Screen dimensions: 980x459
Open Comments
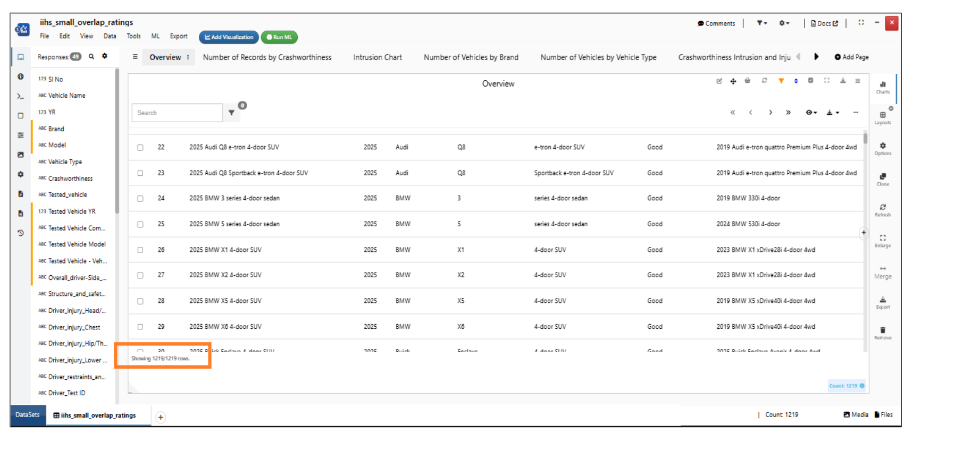[716, 23]
